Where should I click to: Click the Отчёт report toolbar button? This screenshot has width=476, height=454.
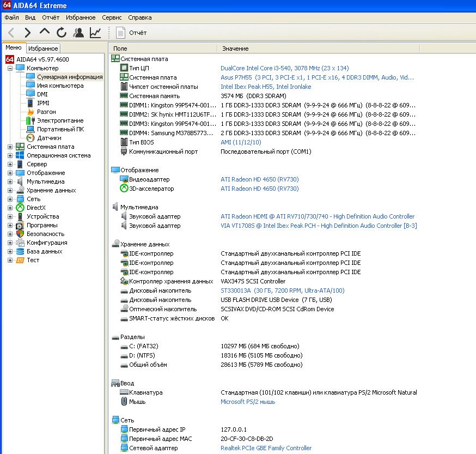coord(131,33)
